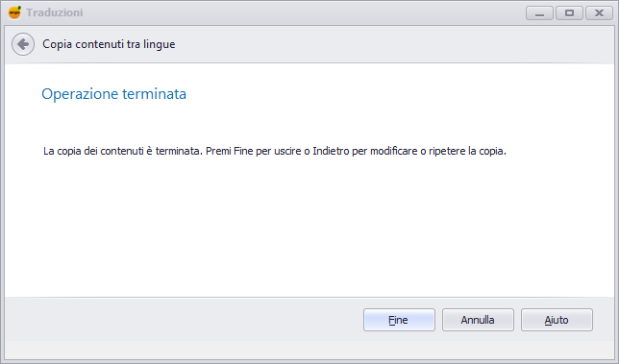Image resolution: width=619 pixels, height=364 pixels.
Task: Select the 'Copia contenuti tra lingue' header label
Action: click(109, 44)
